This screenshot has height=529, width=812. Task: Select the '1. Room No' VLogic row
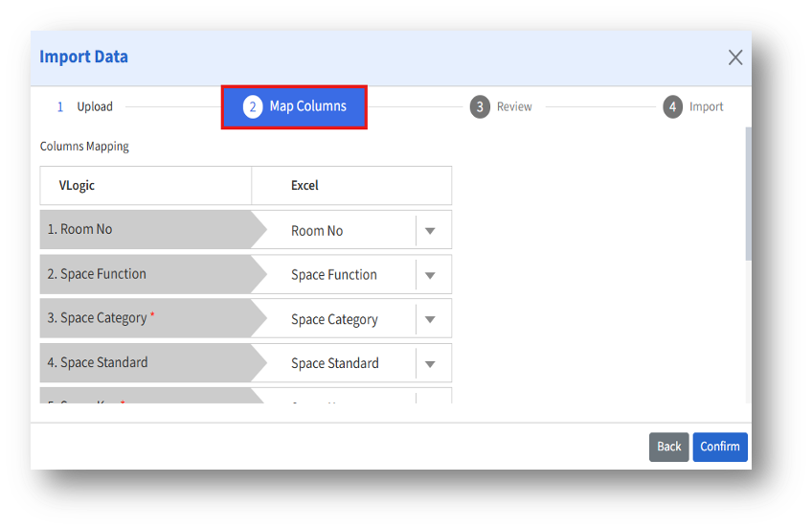[x=144, y=230]
